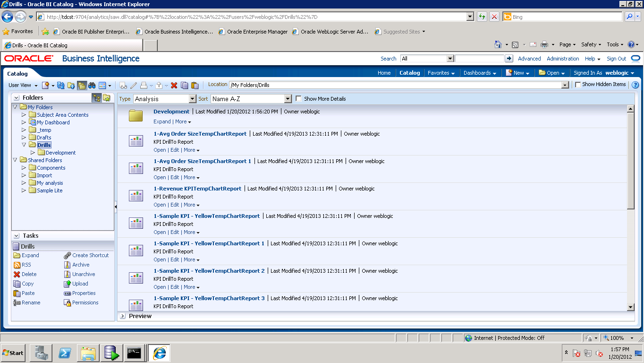Open catalog search via the binoculars icon
The image size is (644, 363).
(92, 85)
